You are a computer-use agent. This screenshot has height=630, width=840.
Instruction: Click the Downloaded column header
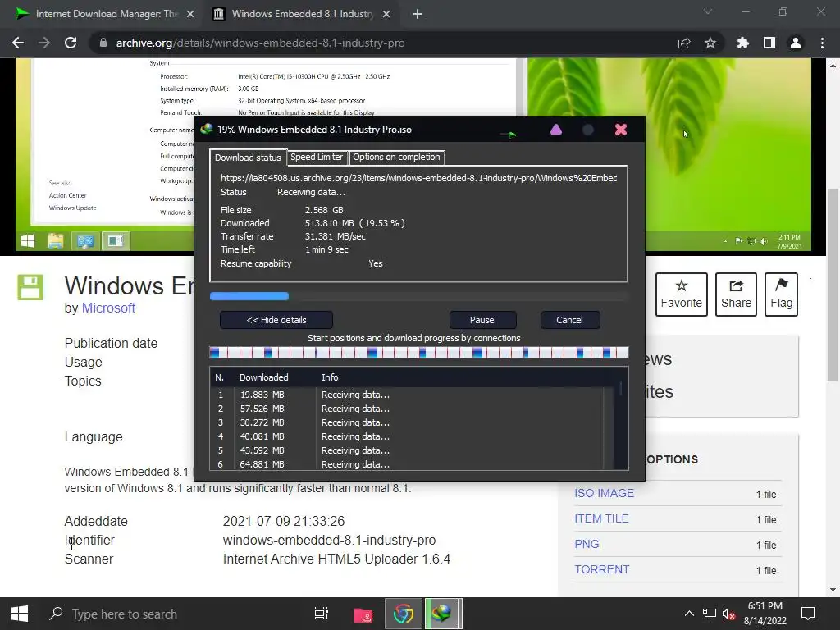[x=264, y=377]
